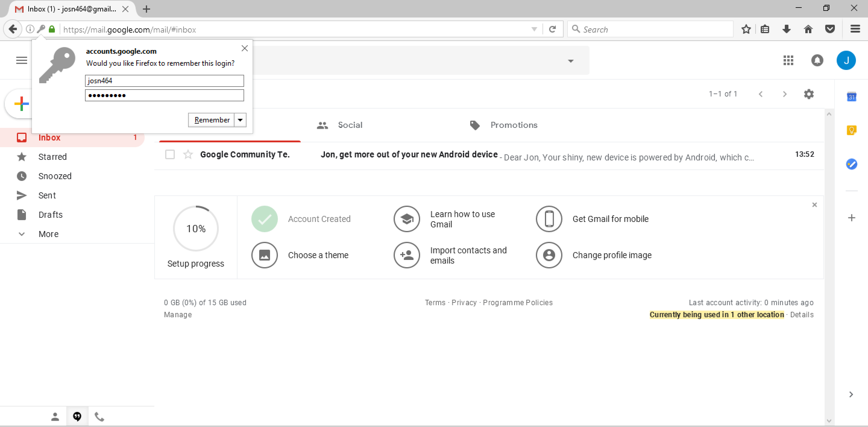Close the Firefox remember login prompt

[x=245, y=48]
